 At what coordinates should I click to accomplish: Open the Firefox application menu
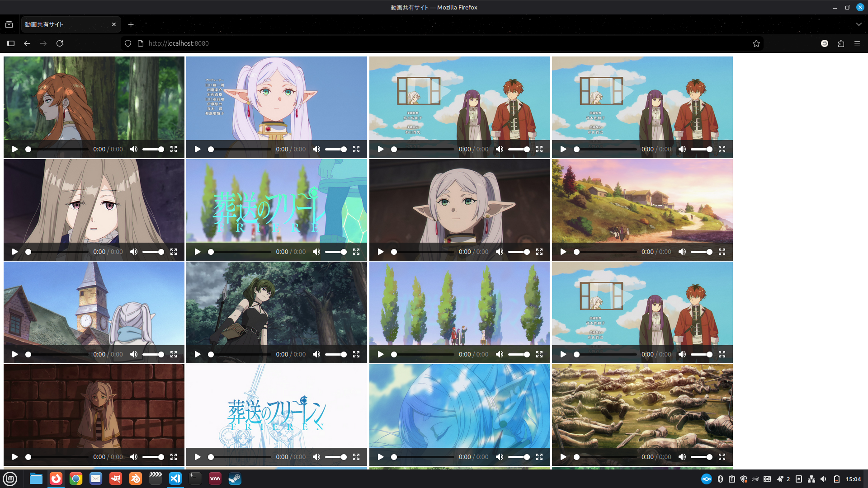[x=857, y=43]
